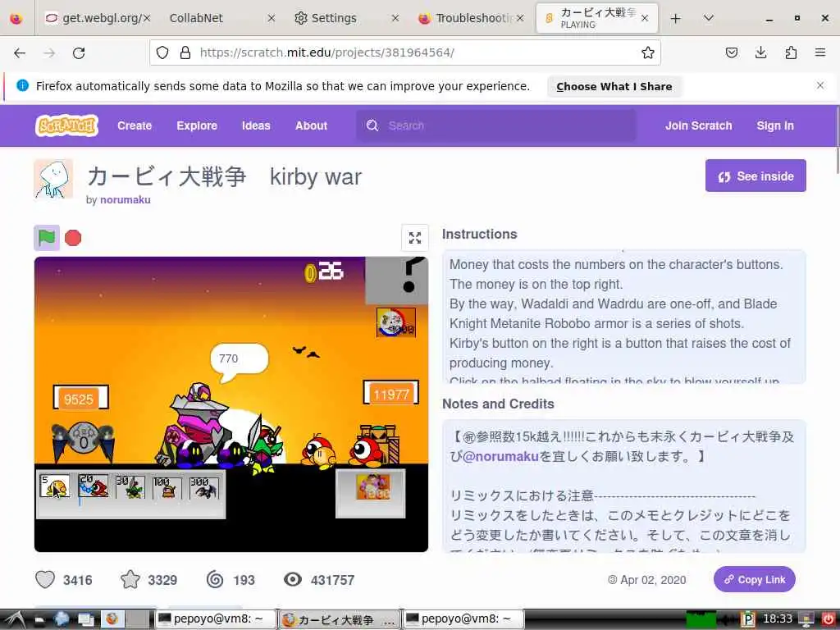Image resolution: width=840 pixels, height=630 pixels.
Task: Click the 431757 view count
Action: tap(332, 580)
